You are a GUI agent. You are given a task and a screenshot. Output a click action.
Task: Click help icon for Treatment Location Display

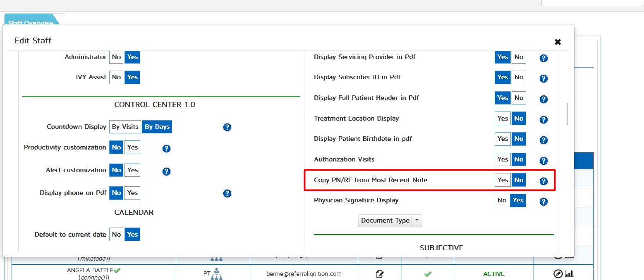click(543, 119)
